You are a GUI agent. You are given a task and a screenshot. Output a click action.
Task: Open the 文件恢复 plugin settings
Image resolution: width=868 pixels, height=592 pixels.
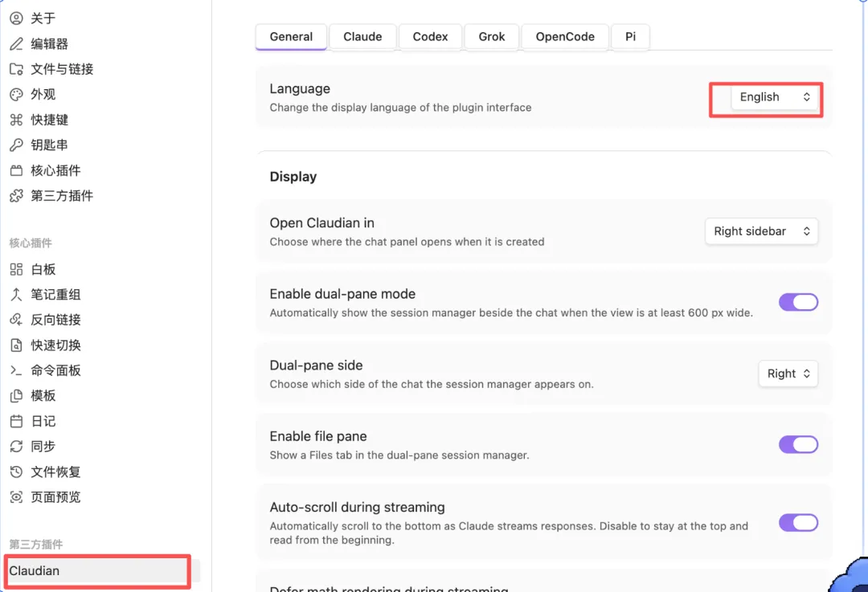click(56, 472)
